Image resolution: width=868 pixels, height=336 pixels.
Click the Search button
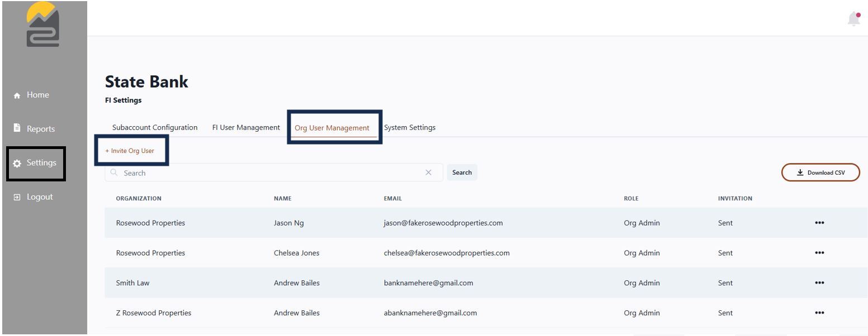(x=462, y=172)
